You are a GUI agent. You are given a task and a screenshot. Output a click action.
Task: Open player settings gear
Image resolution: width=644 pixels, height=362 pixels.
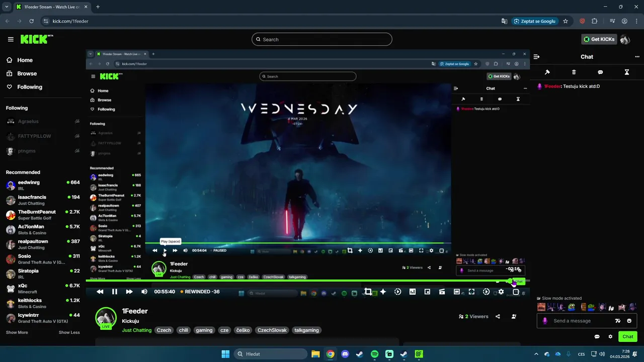(x=501, y=292)
